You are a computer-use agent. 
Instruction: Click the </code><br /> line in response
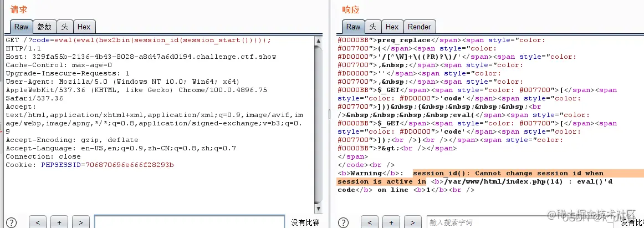pyautogui.click(x=365, y=165)
